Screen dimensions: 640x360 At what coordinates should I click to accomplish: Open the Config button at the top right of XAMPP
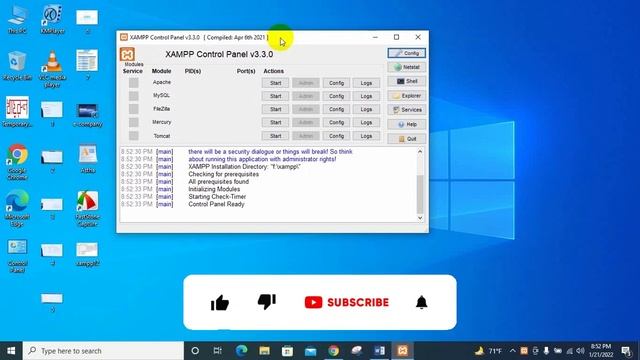(x=407, y=53)
